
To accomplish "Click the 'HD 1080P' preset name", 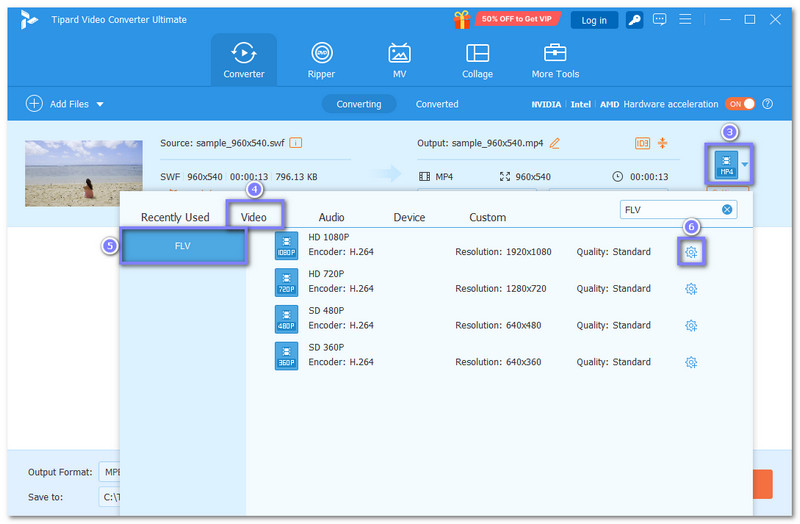I will (329, 237).
